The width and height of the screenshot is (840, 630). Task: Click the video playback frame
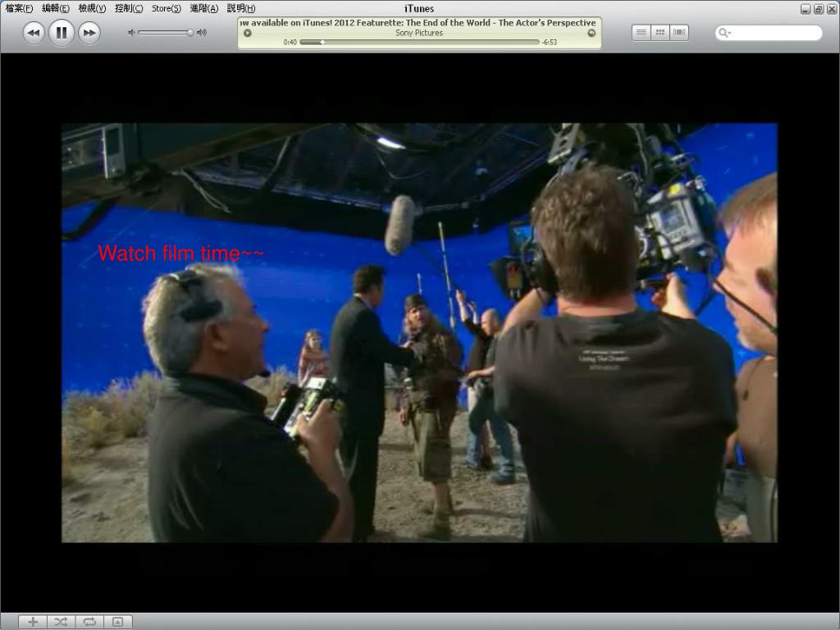pos(419,333)
